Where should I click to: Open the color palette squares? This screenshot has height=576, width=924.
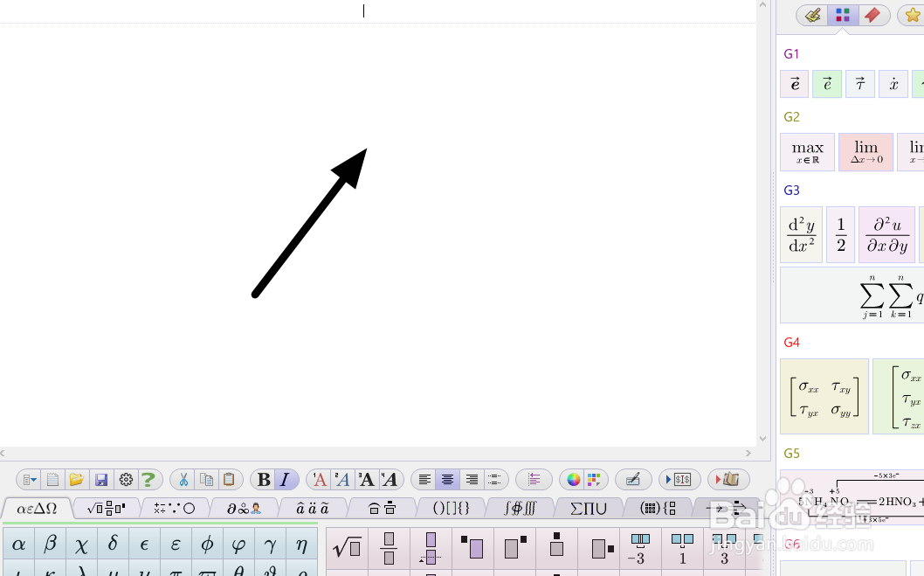coord(593,480)
